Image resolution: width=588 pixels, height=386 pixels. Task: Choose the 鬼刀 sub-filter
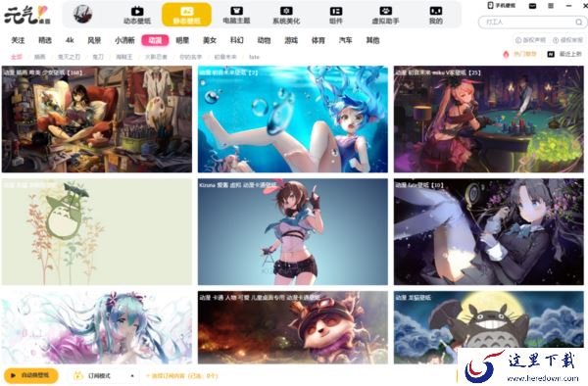click(97, 57)
